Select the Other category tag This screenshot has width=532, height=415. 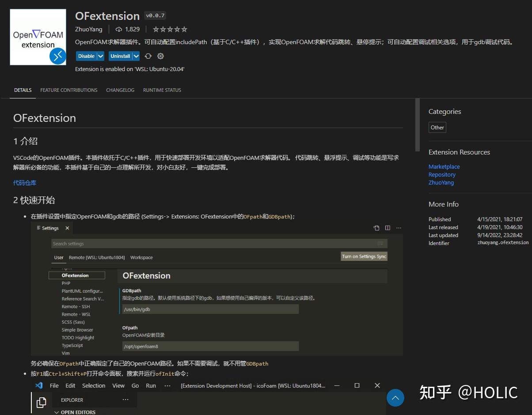pyautogui.click(x=437, y=127)
